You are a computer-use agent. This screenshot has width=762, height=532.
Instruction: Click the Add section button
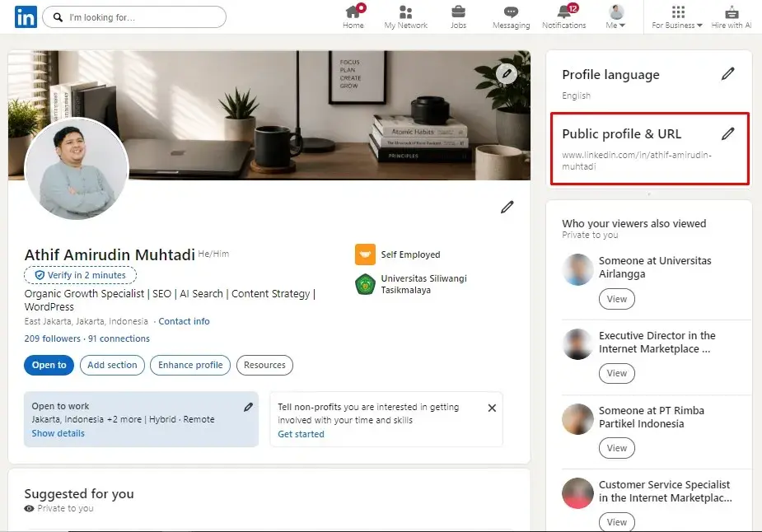point(112,365)
